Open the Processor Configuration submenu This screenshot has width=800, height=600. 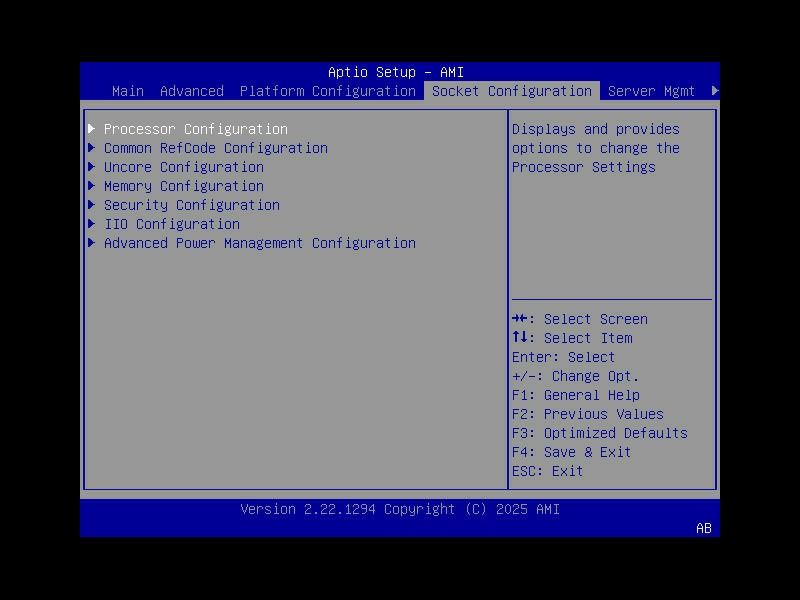(194, 129)
